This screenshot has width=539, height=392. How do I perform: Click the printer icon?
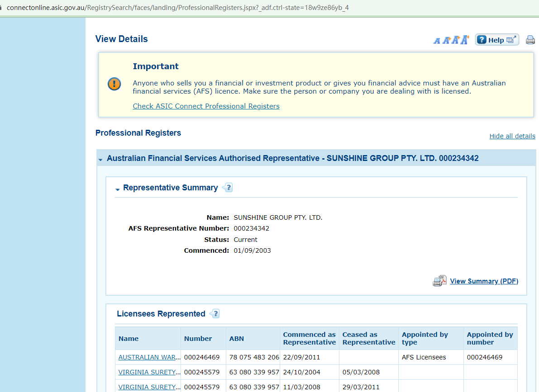coord(530,40)
